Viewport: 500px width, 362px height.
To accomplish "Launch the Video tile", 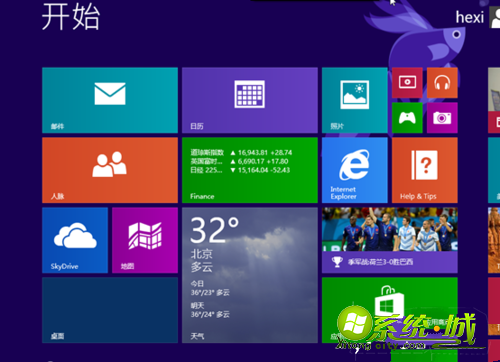I will pyautogui.click(x=407, y=83).
